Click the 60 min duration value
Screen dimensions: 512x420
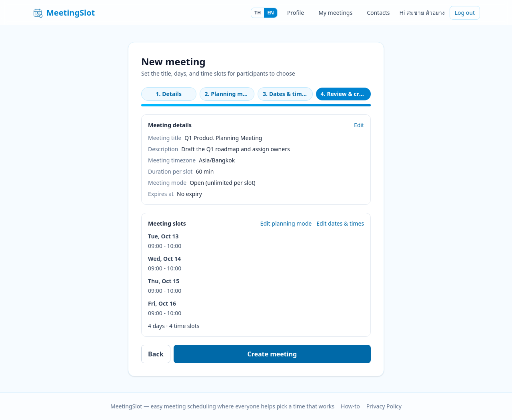tap(205, 172)
